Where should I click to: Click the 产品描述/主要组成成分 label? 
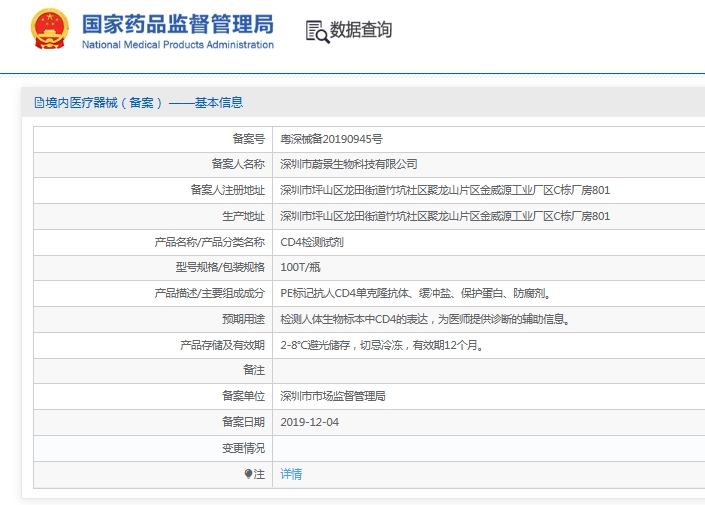(210, 294)
